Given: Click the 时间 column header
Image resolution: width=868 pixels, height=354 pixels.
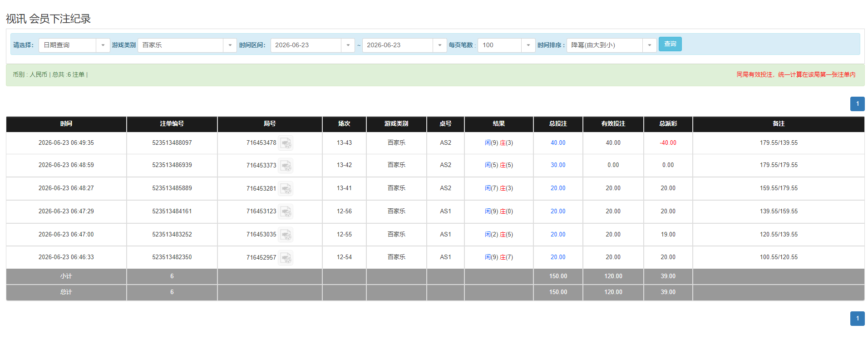Looking at the screenshot, I should 66,124.
